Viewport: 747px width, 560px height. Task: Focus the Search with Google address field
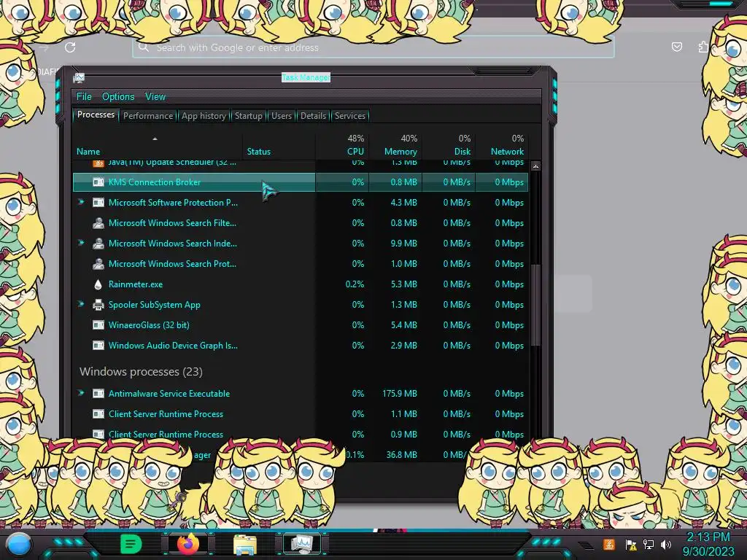pyautogui.click(x=373, y=47)
